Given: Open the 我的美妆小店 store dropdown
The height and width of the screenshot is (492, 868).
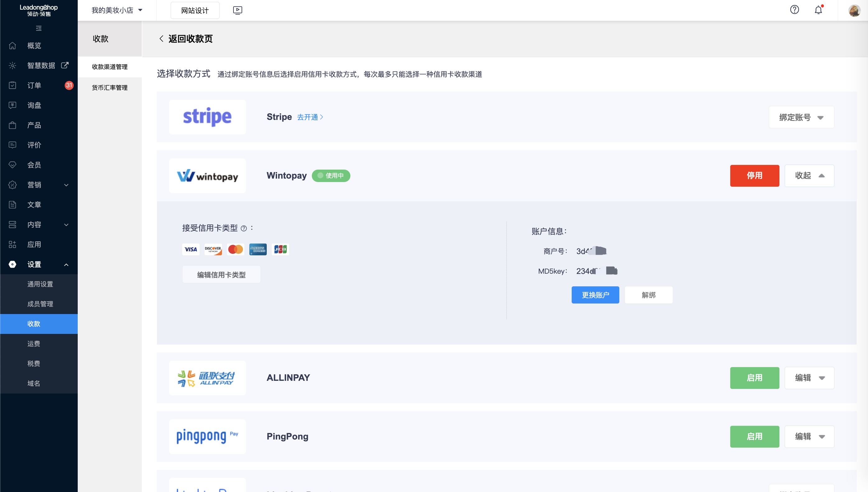Looking at the screenshot, I should pos(117,10).
